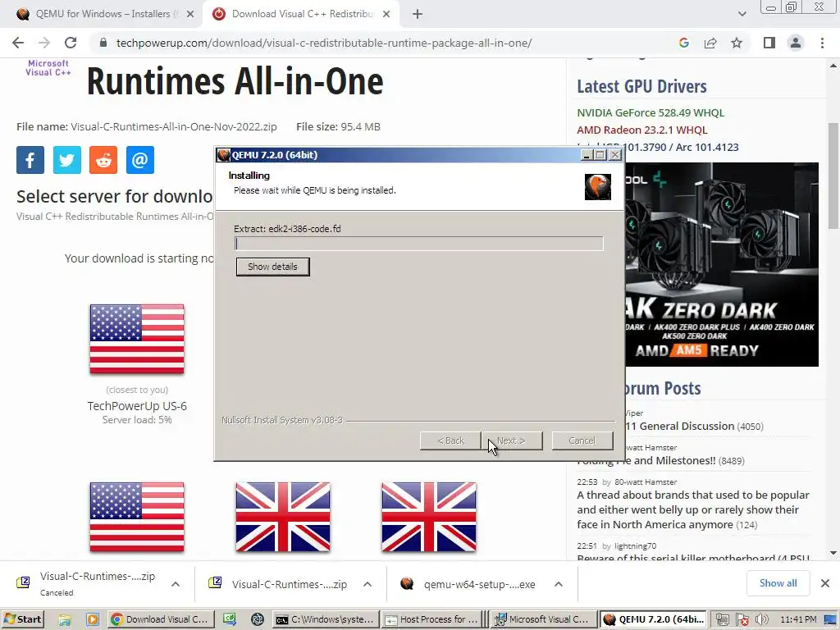The width and height of the screenshot is (840, 630).
Task: Switch to C:\Windows\system command prompt window
Action: 325,619
